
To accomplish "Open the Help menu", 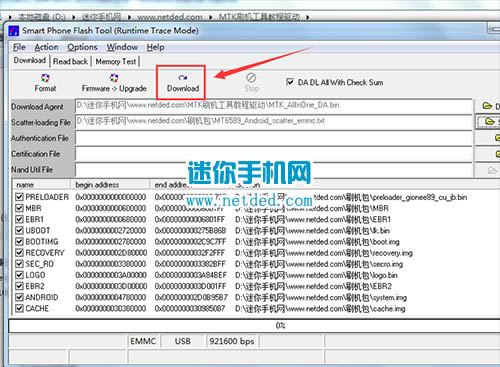I will (155, 47).
